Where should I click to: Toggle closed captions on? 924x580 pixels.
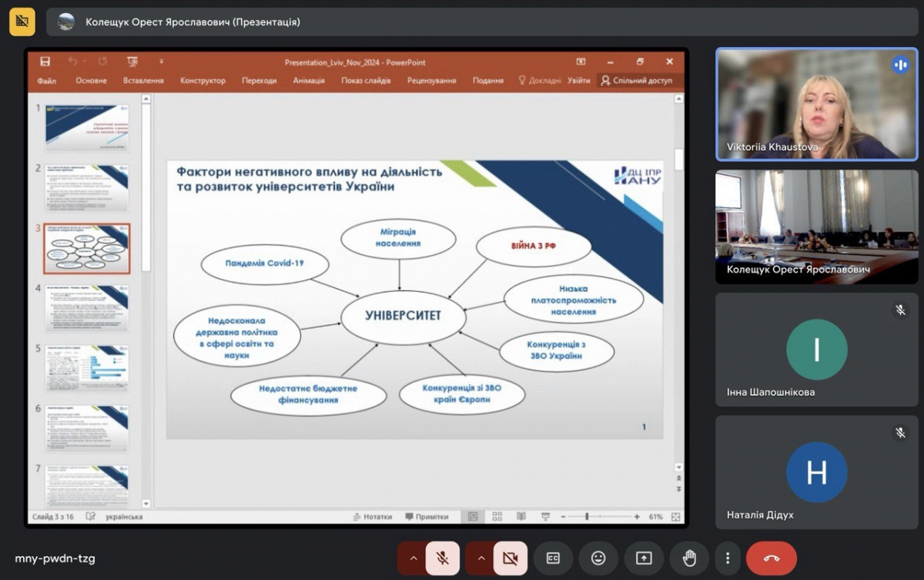pos(553,558)
